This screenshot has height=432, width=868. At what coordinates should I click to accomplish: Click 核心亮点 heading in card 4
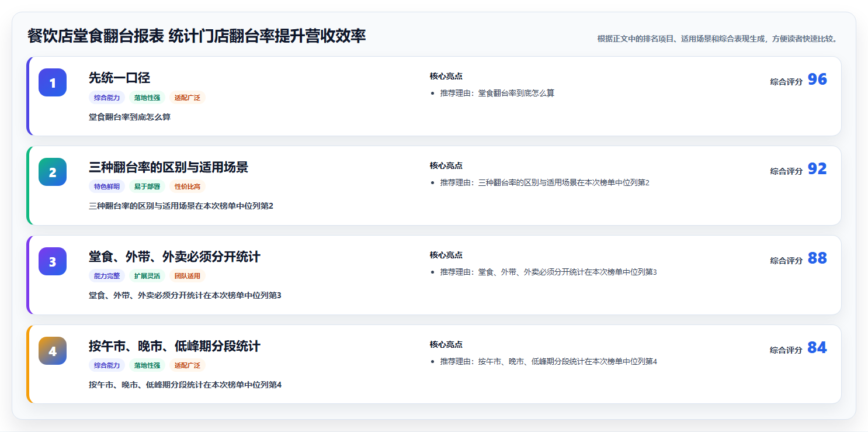(x=446, y=344)
